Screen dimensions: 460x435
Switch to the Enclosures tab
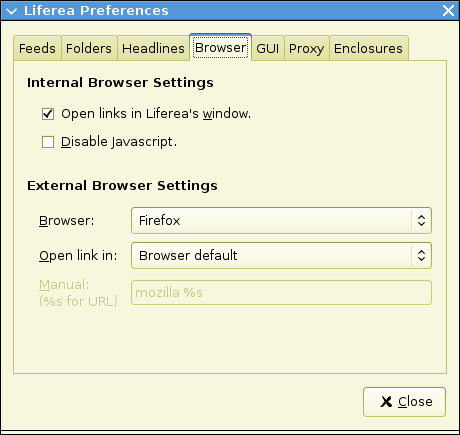(369, 48)
